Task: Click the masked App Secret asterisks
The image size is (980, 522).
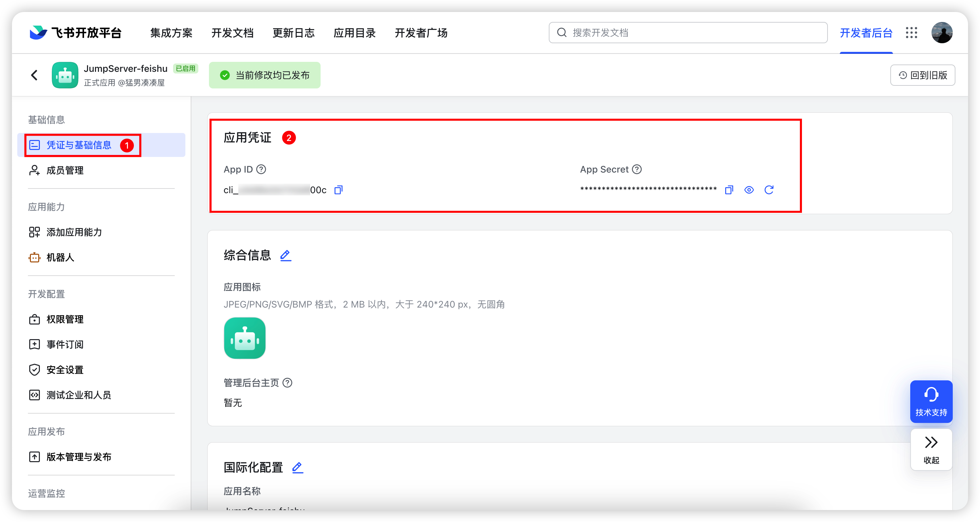Action: (x=648, y=189)
